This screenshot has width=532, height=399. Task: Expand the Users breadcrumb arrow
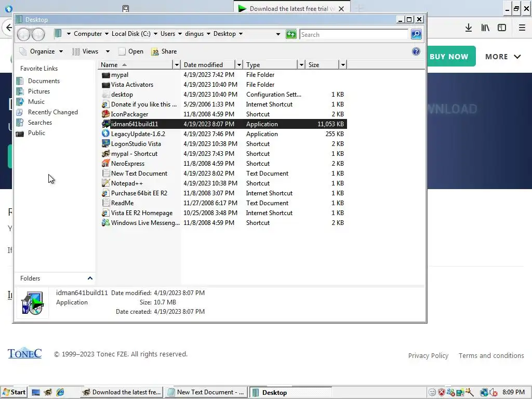pyautogui.click(x=180, y=34)
